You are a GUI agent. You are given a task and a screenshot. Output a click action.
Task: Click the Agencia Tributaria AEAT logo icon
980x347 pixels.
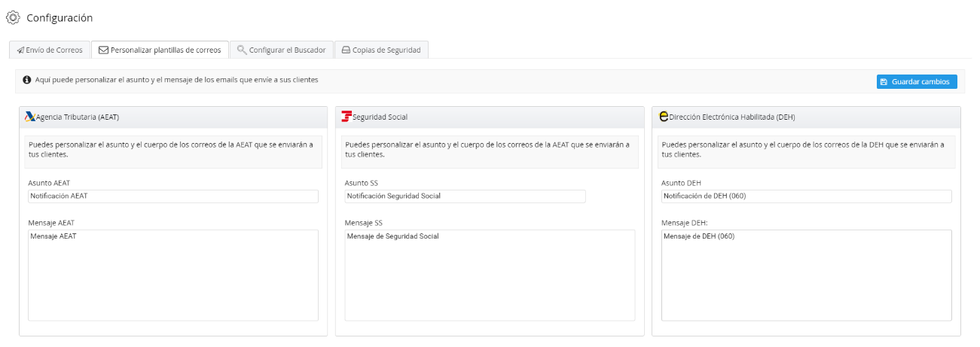coord(30,117)
